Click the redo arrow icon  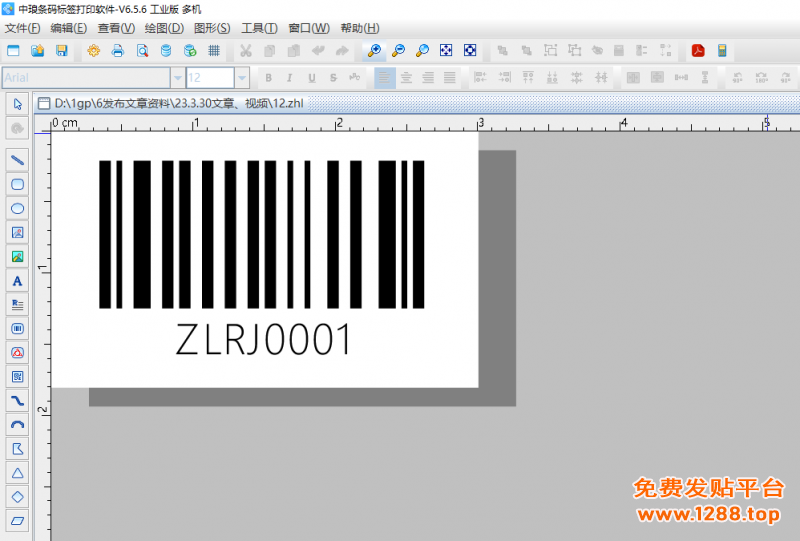point(342,51)
